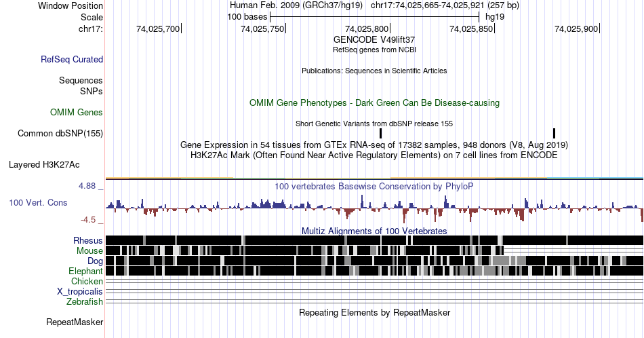
Task: Click Short Genetic Variants from dbSNP title
Action: (x=374, y=124)
